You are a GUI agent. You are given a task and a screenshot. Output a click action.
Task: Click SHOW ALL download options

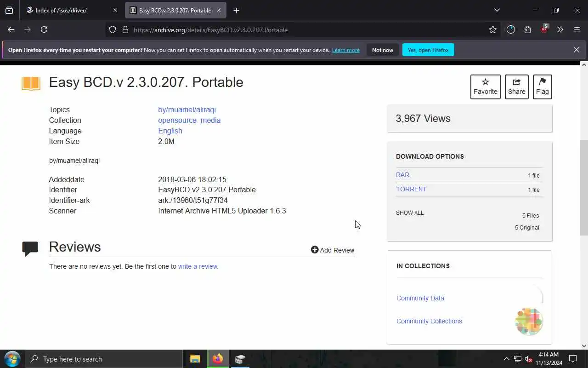coord(410,213)
